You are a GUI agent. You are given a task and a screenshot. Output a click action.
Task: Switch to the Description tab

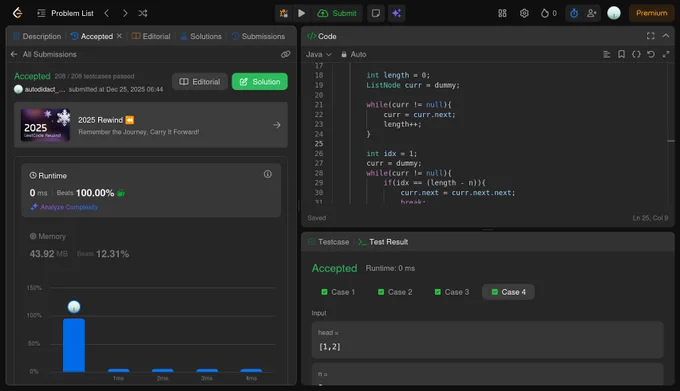(37, 36)
